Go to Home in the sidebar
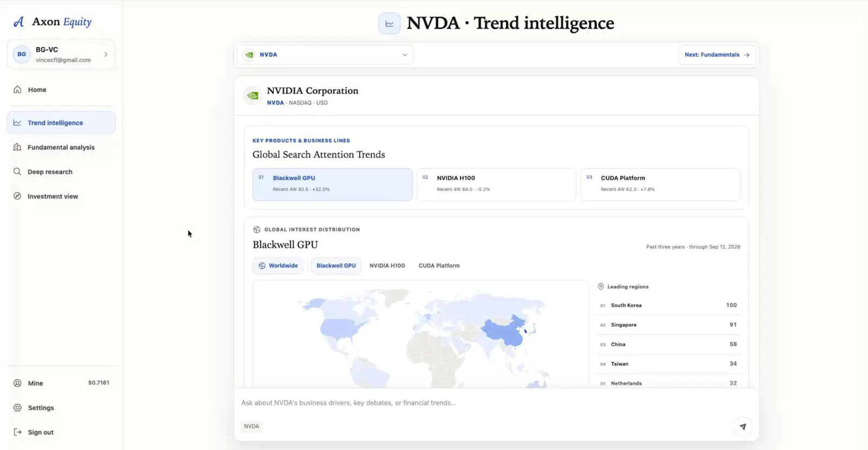This screenshot has height=450, width=868. 61,90
